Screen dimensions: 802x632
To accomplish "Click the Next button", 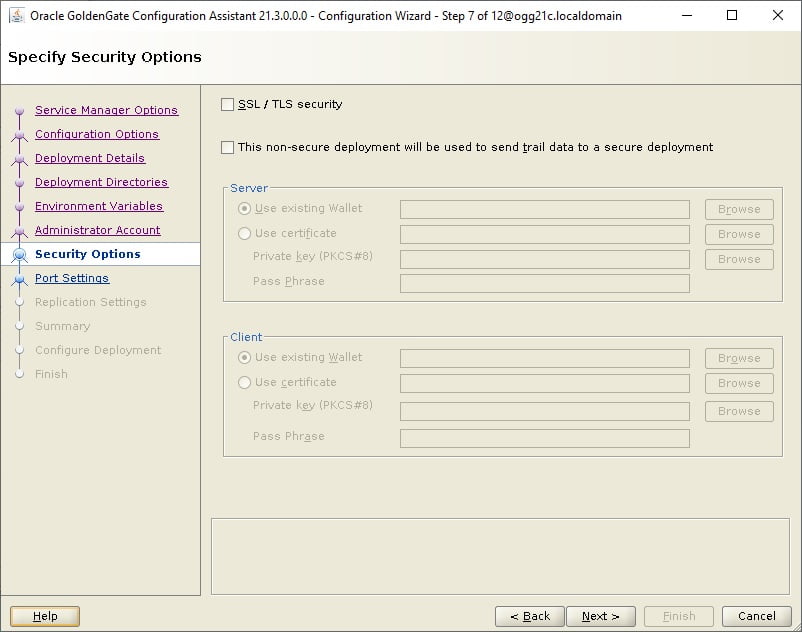I will tap(601, 616).
